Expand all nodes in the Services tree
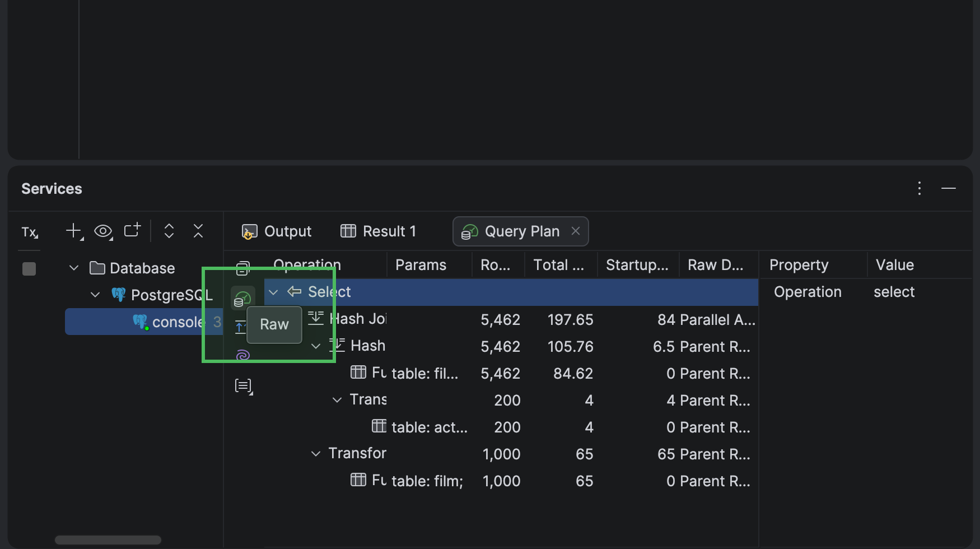The image size is (980, 549). coord(169,231)
